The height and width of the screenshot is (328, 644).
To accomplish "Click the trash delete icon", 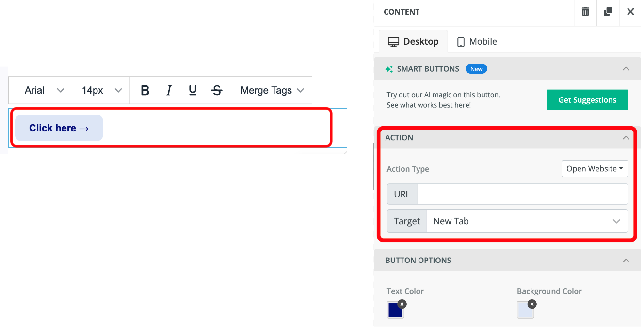I will click(585, 12).
